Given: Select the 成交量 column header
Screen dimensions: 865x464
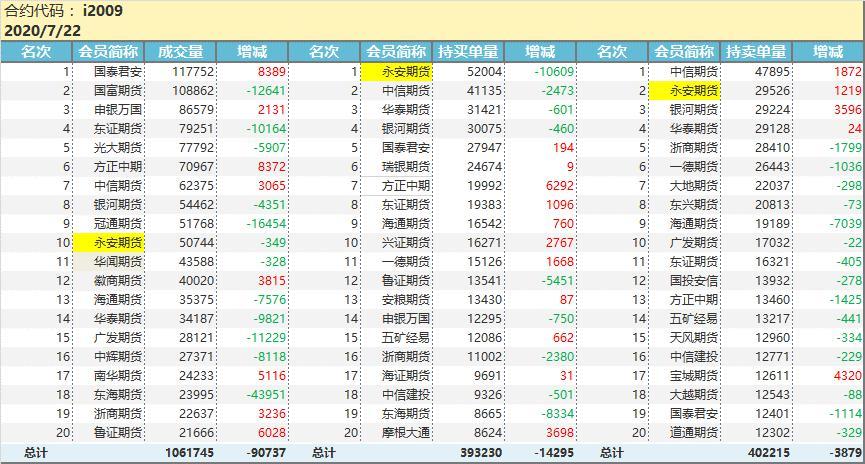Looking at the screenshot, I should tap(180, 52).
